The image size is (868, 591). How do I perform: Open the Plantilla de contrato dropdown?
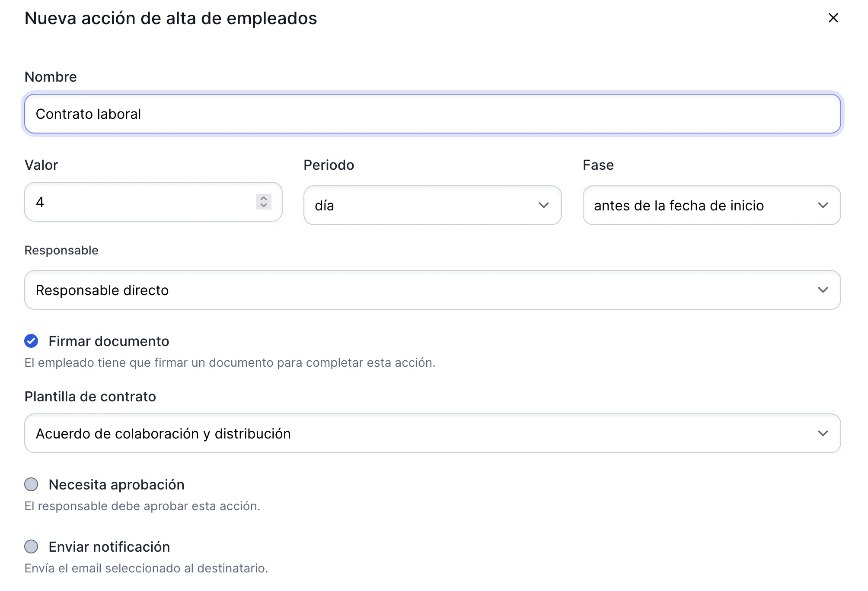pyautogui.click(x=424, y=434)
